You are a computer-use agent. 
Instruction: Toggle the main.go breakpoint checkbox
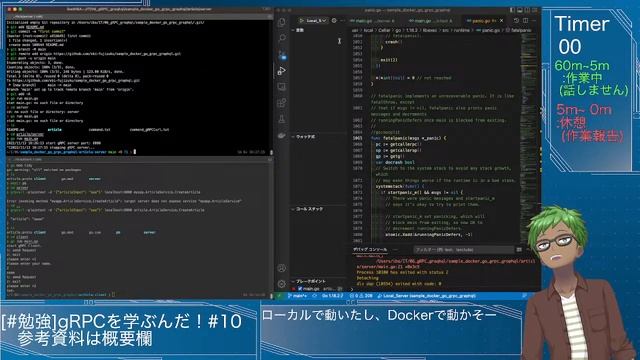[x=300, y=289]
